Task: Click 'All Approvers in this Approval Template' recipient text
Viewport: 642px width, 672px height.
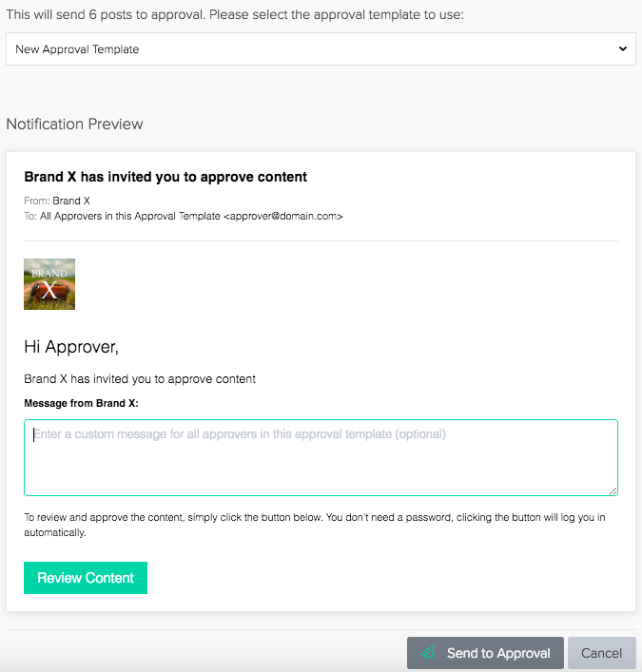Action: 130,216
